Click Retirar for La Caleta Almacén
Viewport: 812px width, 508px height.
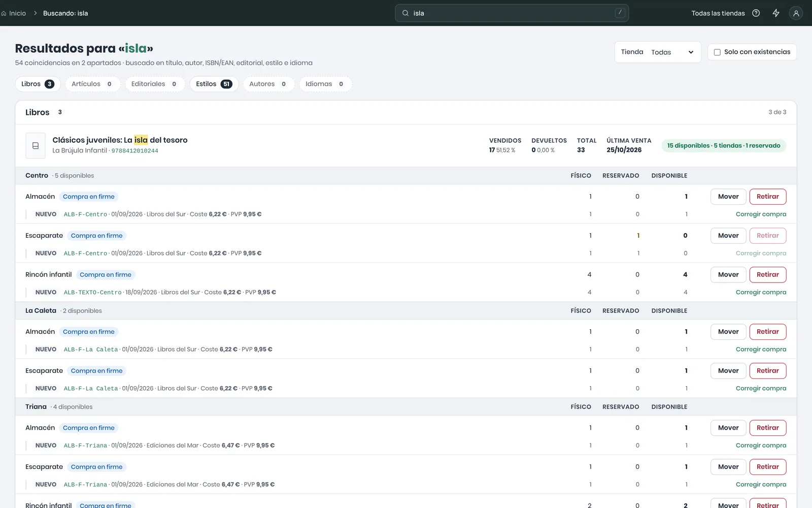pyautogui.click(x=767, y=332)
